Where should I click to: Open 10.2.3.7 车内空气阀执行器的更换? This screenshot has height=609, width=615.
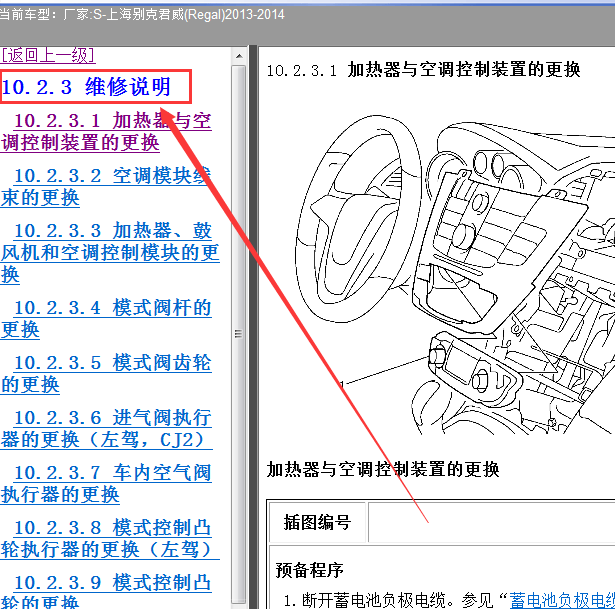pyautogui.click(x=106, y=483)
